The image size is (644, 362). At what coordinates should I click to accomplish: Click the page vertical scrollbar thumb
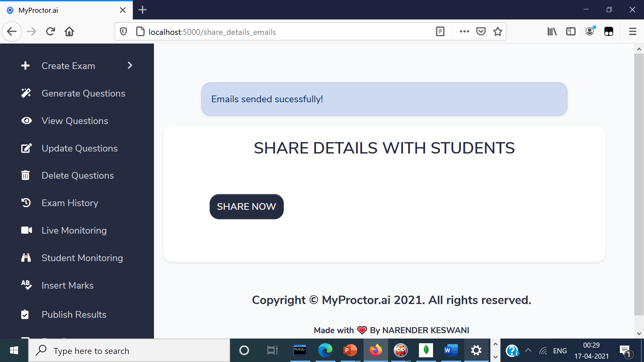(639, 184)
